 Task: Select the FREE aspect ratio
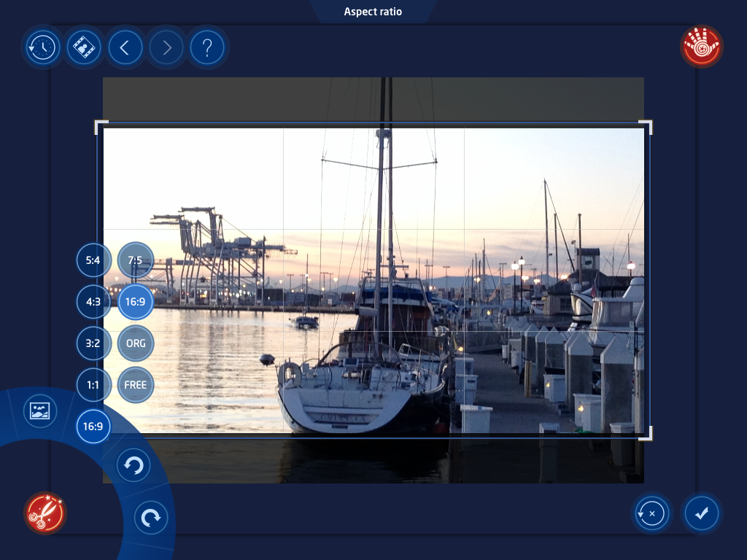[135, 385]
